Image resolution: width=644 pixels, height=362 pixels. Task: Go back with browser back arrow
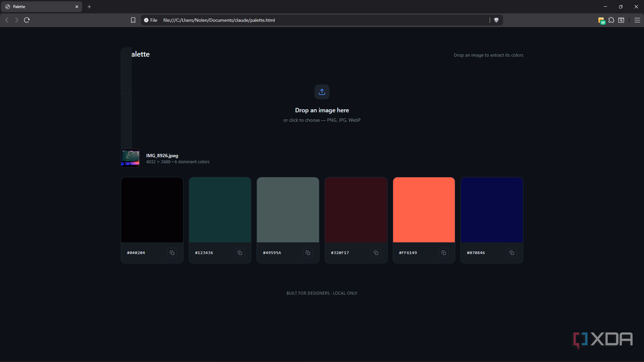click(x=7, y=20)
